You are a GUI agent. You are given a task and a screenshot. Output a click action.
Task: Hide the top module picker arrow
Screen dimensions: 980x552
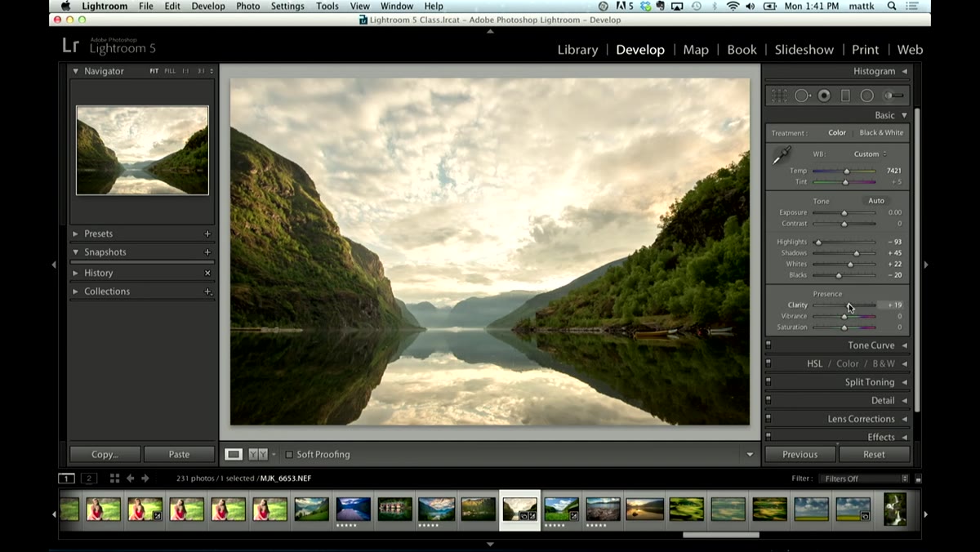point(490,31)
